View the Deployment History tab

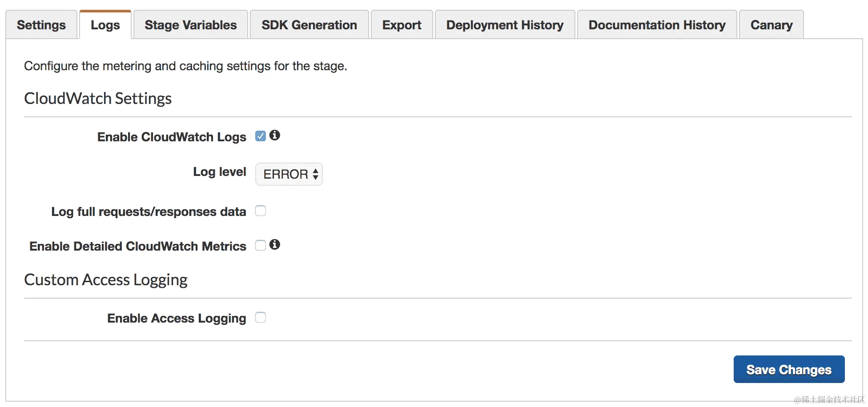click(505, 25)
